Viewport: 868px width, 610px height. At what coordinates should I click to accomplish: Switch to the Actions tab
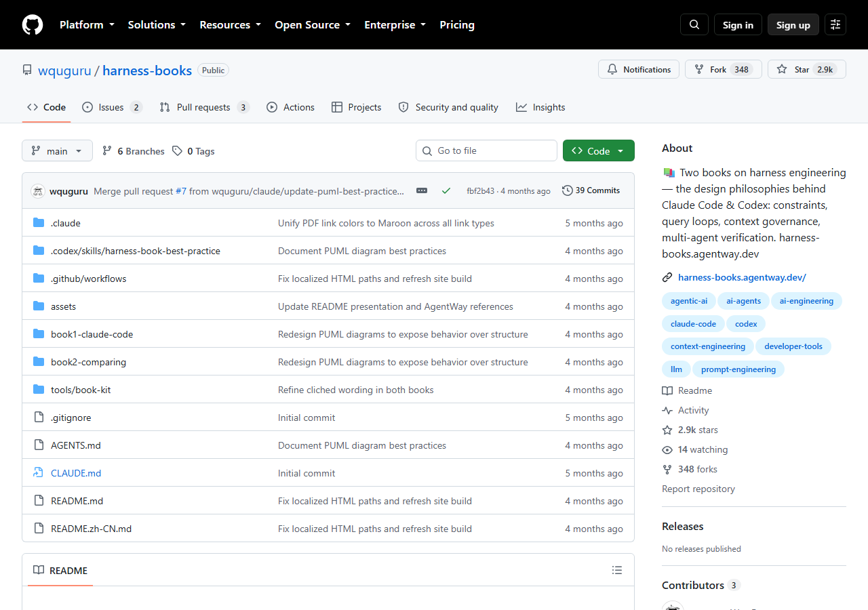click(x=290, y=107)
